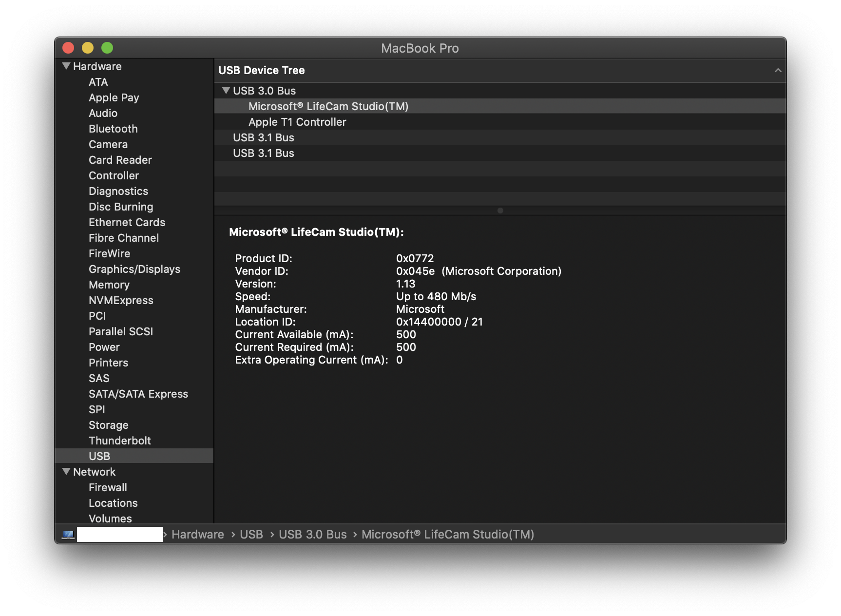Click USB 3.0 Bus in path bar
The width and height of the screenshot is (841, 616).
tap(313, 535)
